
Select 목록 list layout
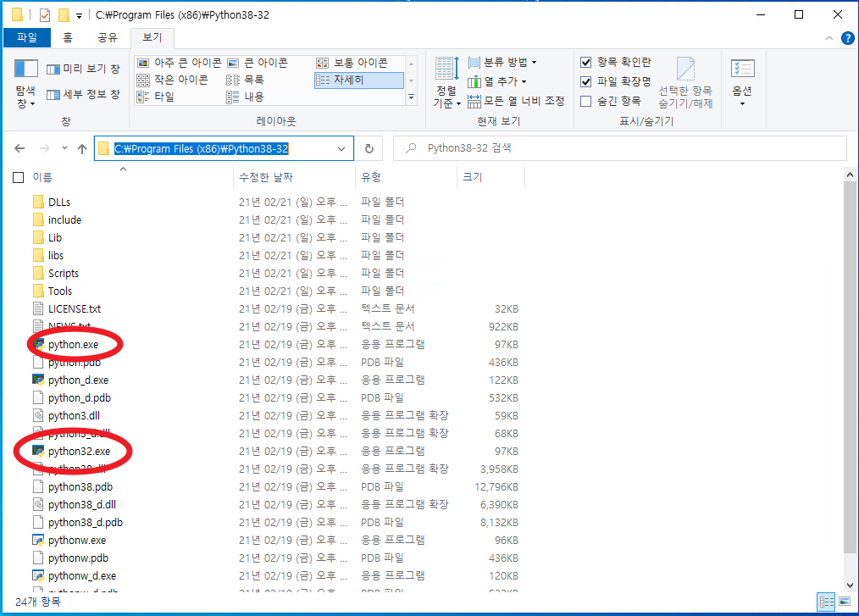(246, 80)
